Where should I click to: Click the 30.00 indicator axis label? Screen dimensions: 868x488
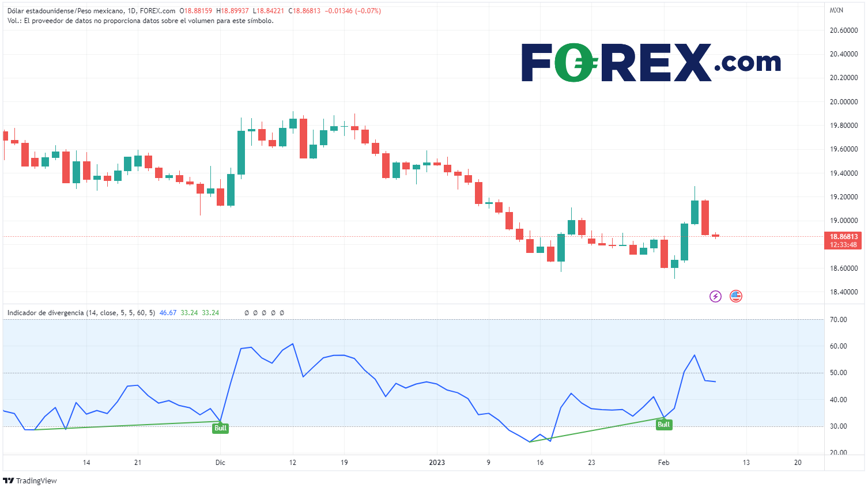[x=839, y=426]
